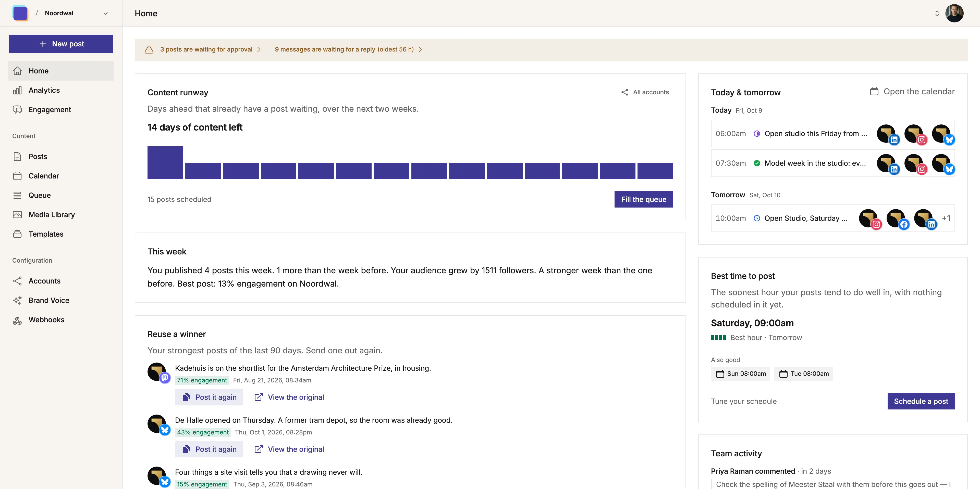
Task: Go to Home in sidebar
Action: tap(61, 71)
